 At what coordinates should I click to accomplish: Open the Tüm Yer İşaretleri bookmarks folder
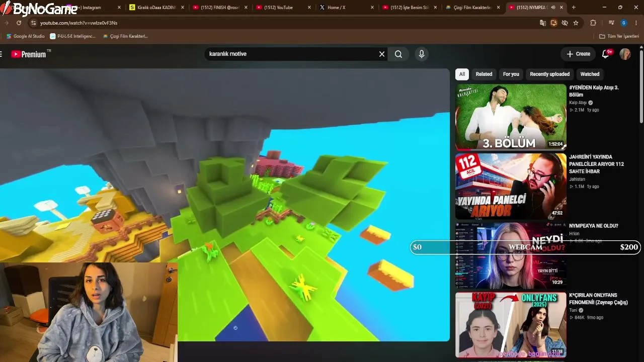click(x=619, y=36)
